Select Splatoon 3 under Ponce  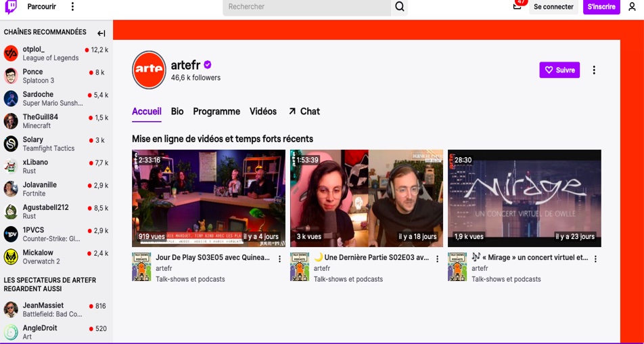click(x=38, y=81)
